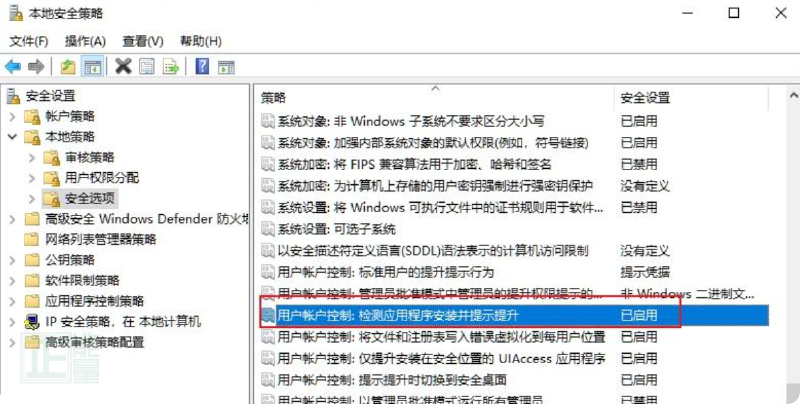Select policy 提示提升时切换到安全桌面
Viewport: 800px width, 404px height.
click(392, 380)
